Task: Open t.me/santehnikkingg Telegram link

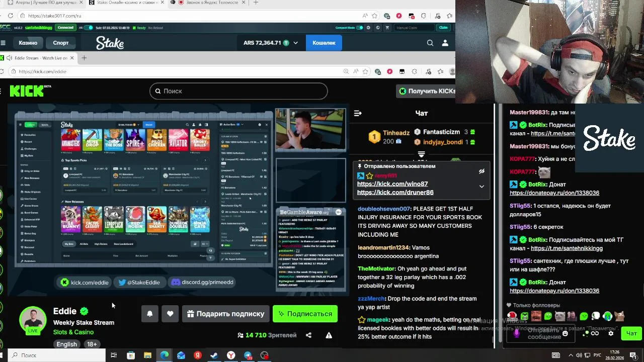Action: pyautogui.click(x=567, y=248)
